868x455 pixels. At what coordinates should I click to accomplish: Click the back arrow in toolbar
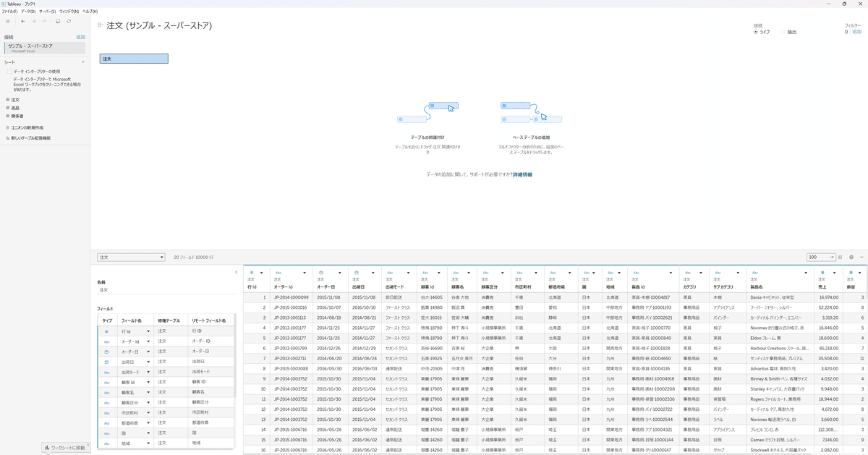coord(23,22)
